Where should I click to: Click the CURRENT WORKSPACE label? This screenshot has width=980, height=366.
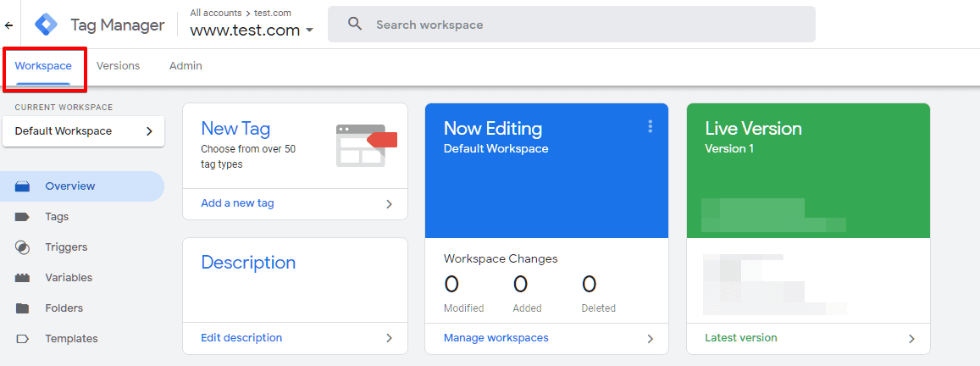[64, 108]
